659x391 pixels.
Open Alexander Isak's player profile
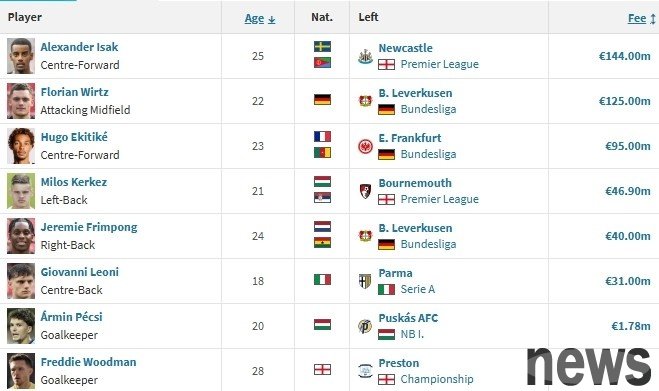79,47
